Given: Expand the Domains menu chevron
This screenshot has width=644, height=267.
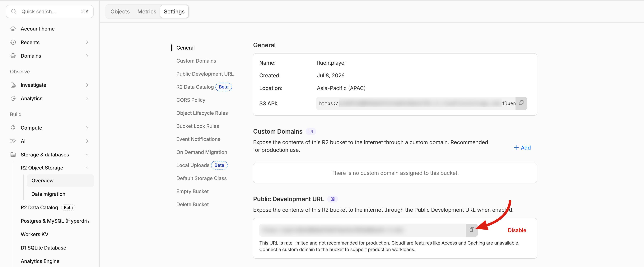Looking at the screenshot, I should pos(87,56).
